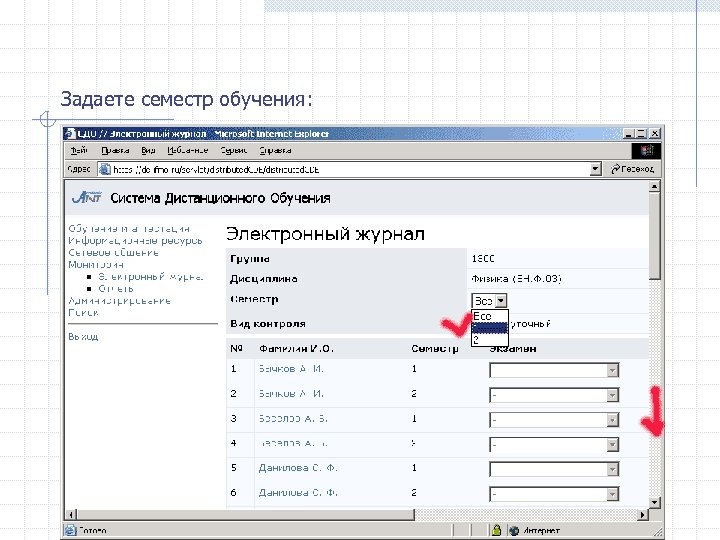Open Администрирование sidebar link

pyautogui.click(x=119, y=301)
